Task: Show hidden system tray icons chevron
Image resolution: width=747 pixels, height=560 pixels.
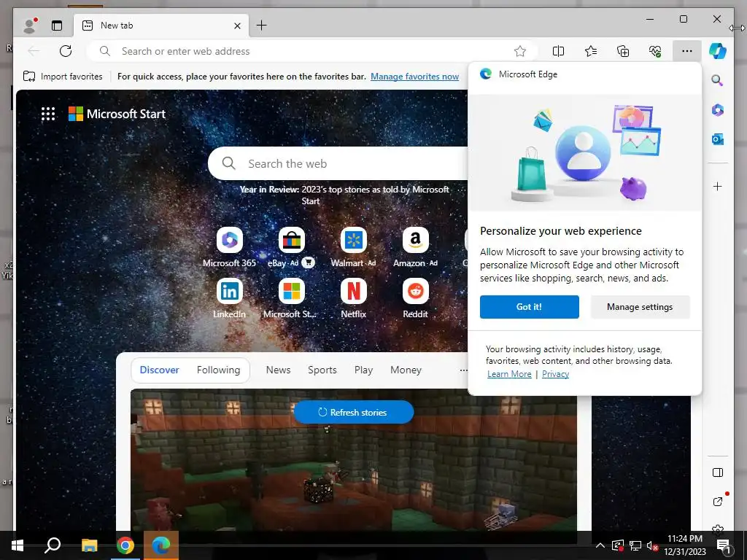Action: coord(600,545)
